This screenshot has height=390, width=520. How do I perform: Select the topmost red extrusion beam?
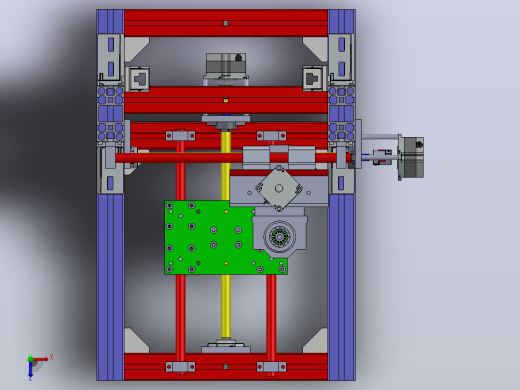(x=226, y=23)
